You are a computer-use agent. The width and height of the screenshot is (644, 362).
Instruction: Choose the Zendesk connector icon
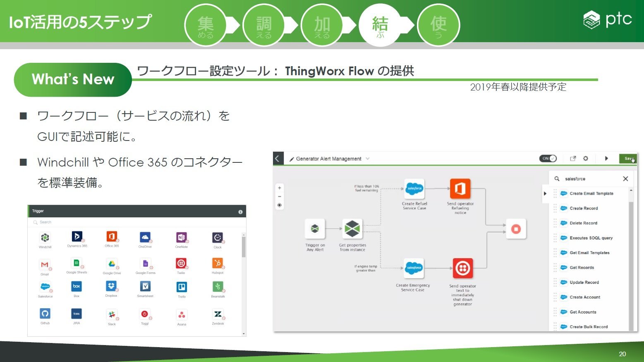click(x=218, y=314)
